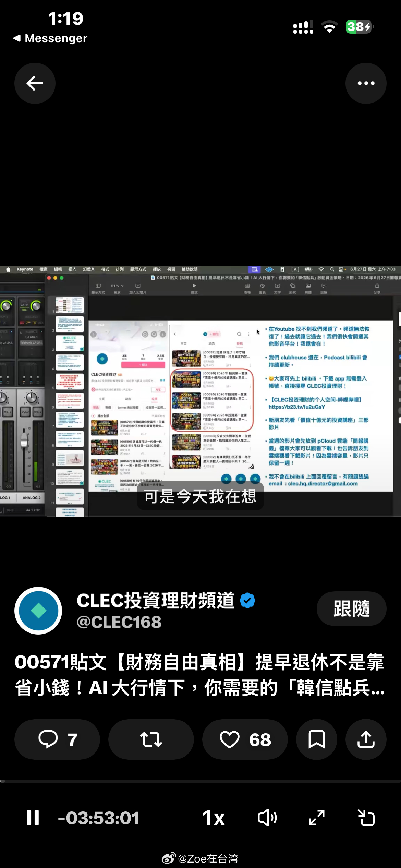Bookmark the post
The width and height of the screenshot is (401, 868).
(317, 739)
